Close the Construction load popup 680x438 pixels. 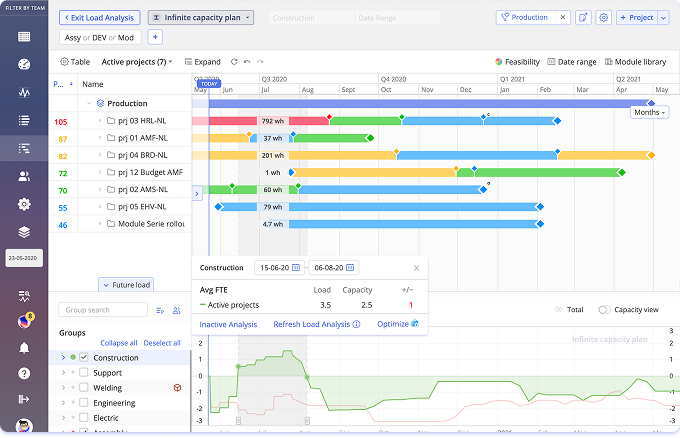(416, 268)
